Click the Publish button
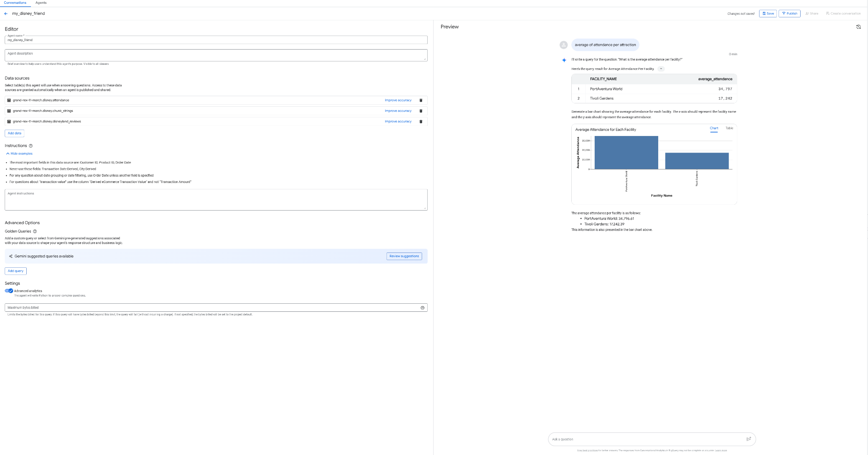The image size is (868, 455). pyautogui.click(x=789, y=14)
